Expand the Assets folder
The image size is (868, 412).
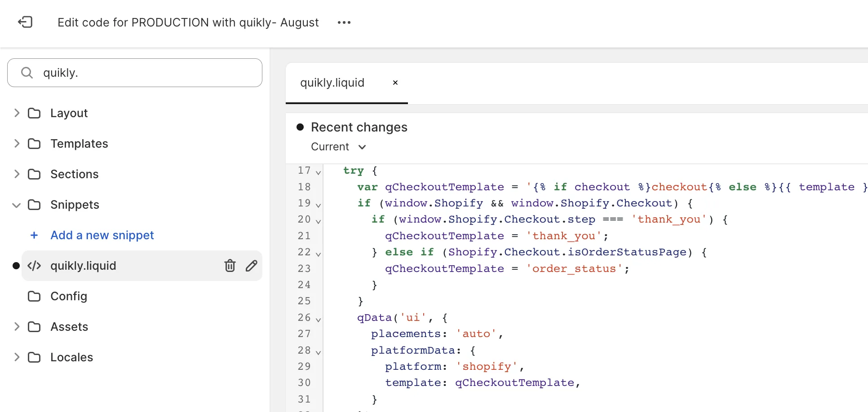coord(17,327)
